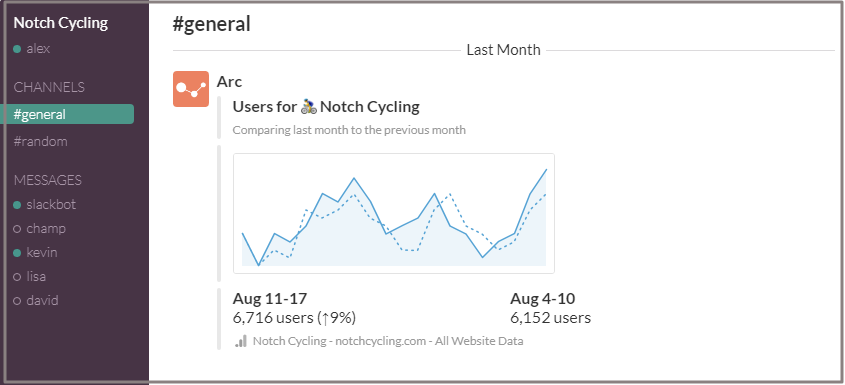Click kevin's green presence indicator
The width and height of the screenshot is (845, 385).
(x=17, y=253)
